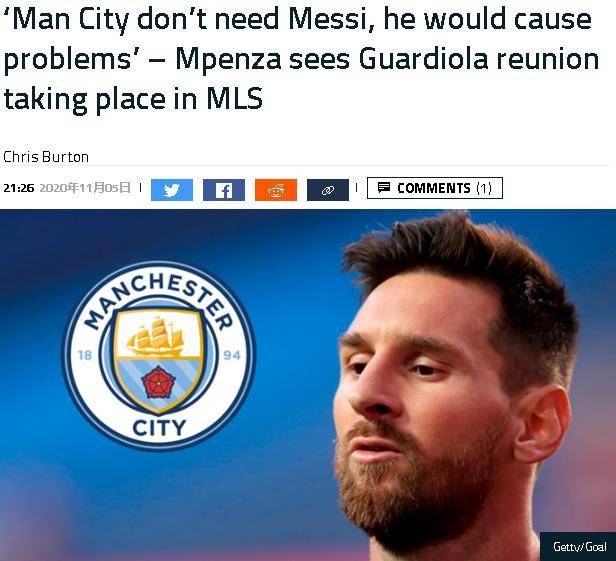
Task: Click the 2020年11月05日 publish date
Action: [85, 188]
